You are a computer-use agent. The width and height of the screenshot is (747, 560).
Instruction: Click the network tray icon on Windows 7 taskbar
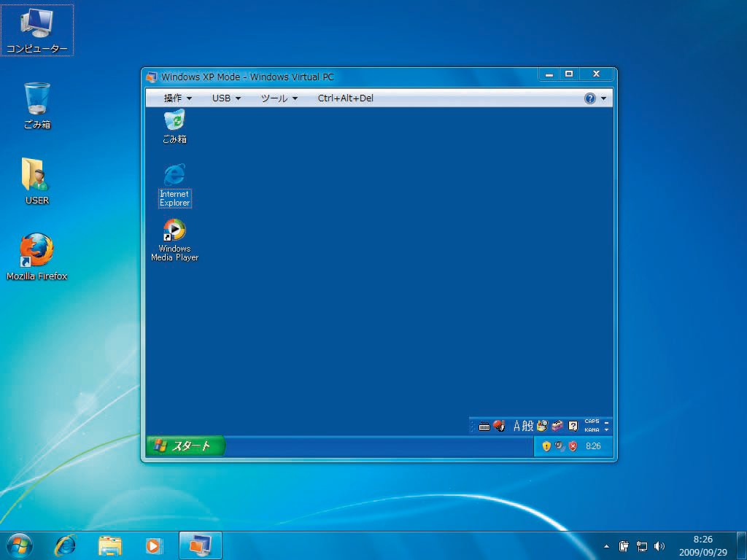point(642,546)
